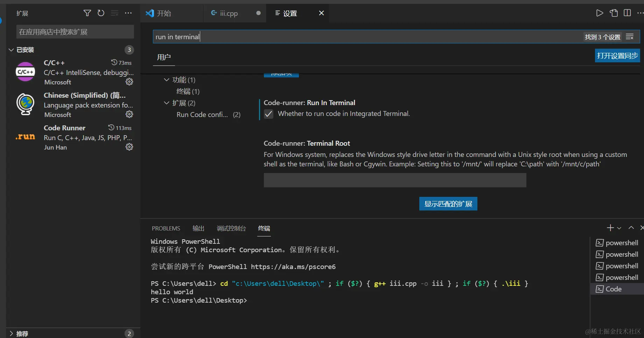Click the Terminal Root text field
The height and width of the screenshot is (338, 644).
pyautogui.click(x=395, y=180)
